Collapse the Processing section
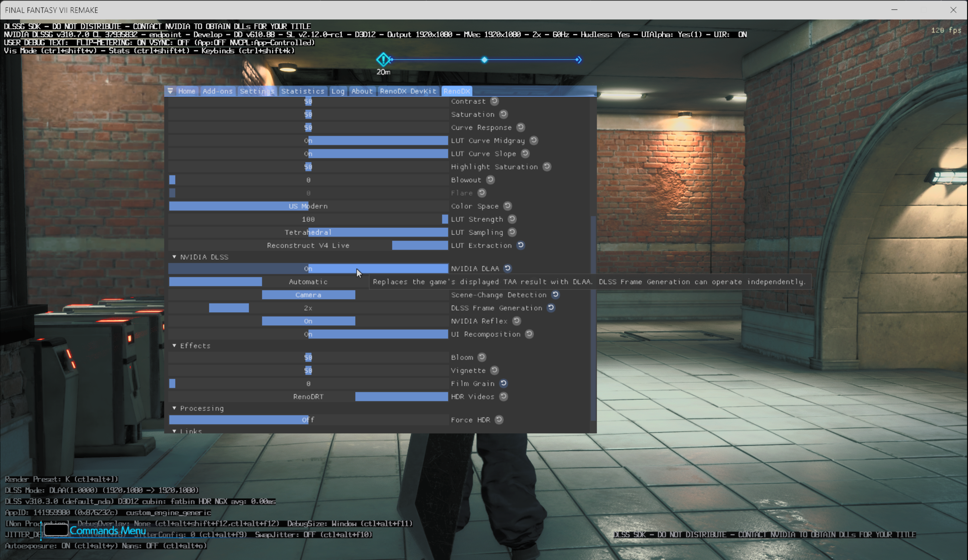968x560 pixels. pyautogui.click(x=174, y=408)
